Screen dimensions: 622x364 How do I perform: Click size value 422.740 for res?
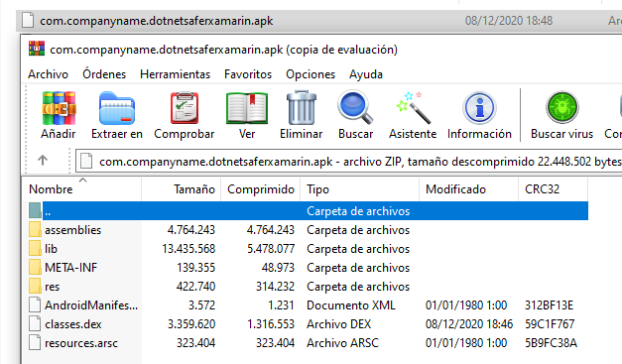(x=196, y=287)
